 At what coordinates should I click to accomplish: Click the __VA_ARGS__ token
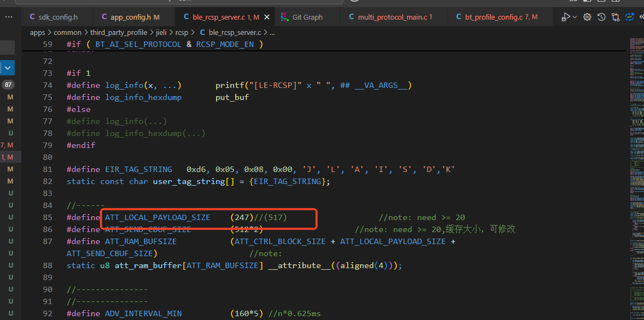[381, 85]
